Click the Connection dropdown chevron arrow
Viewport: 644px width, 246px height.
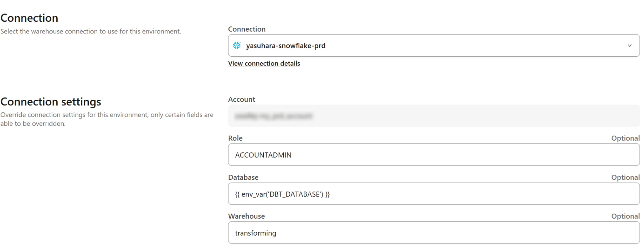point(630,46)
